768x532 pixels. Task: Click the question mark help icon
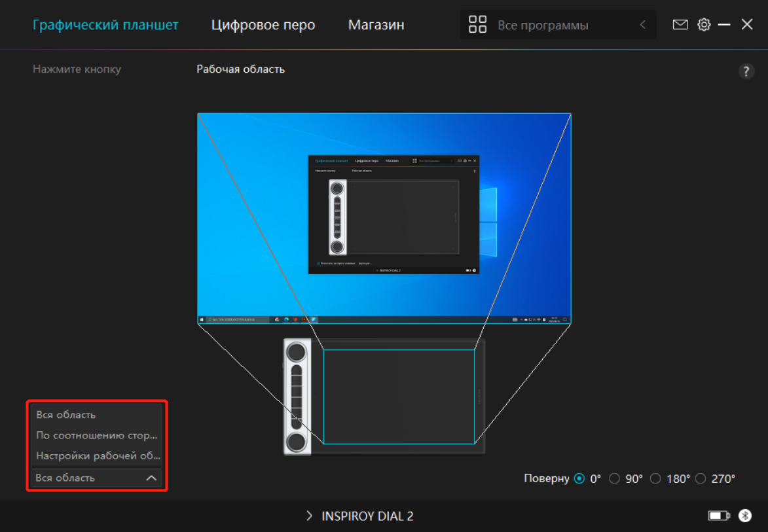[746, 72]
